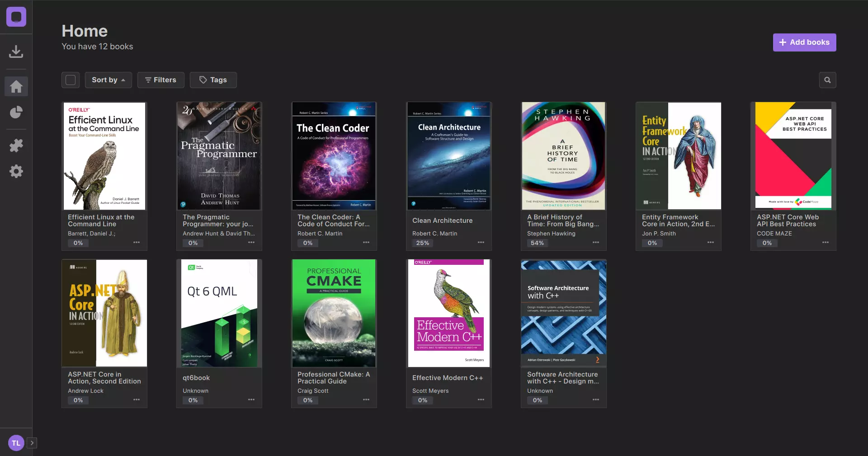Open more options for Qt6book entry
This screenshot has width=868, height=456.
[251, 400]
